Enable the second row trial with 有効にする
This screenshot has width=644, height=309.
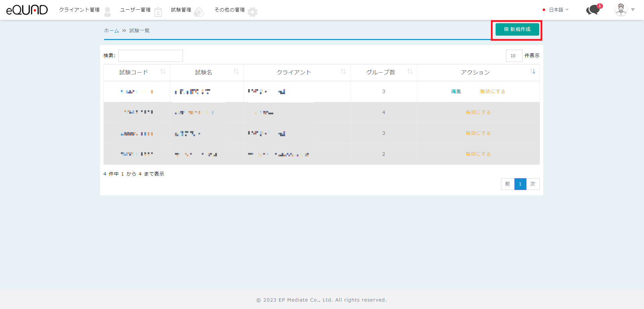[x=478, y=112]
